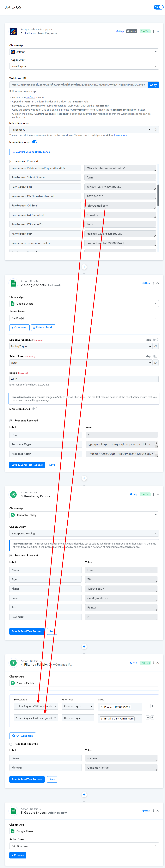Screen dimensions: 165x868
Task: Enable Map toggle for Select Spreadsheet
Action: pos(155,340)
